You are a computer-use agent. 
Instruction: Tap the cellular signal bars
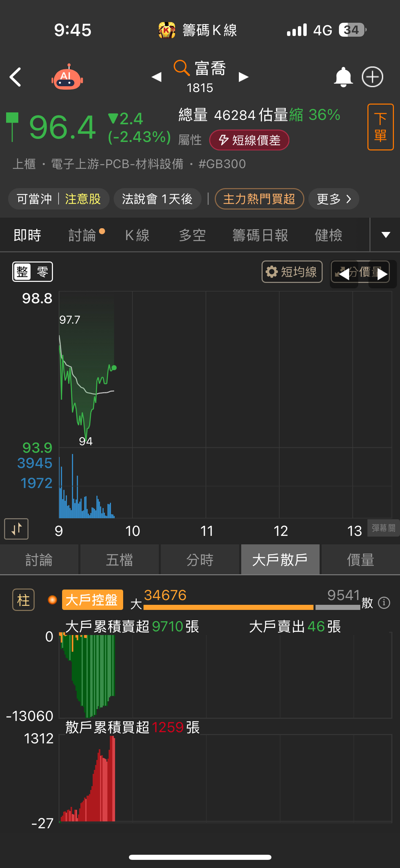coord(297,30)
